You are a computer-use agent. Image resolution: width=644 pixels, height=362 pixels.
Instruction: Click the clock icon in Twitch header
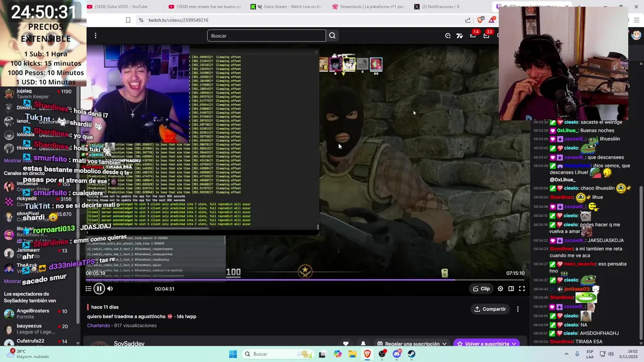[x=448, y=36]
